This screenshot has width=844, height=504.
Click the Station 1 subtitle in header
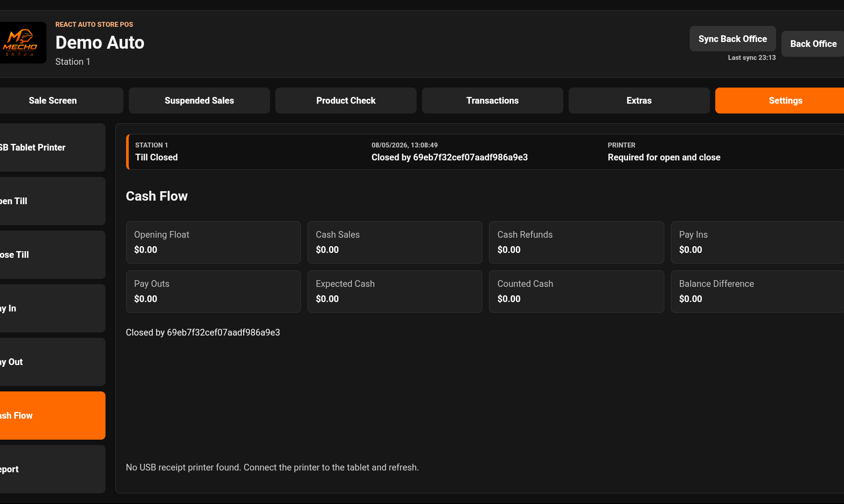click(x=73, y=62)
